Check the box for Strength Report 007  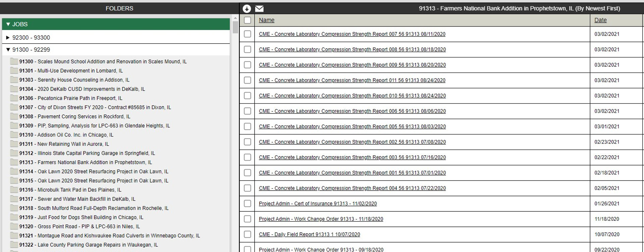coord(247,34)
